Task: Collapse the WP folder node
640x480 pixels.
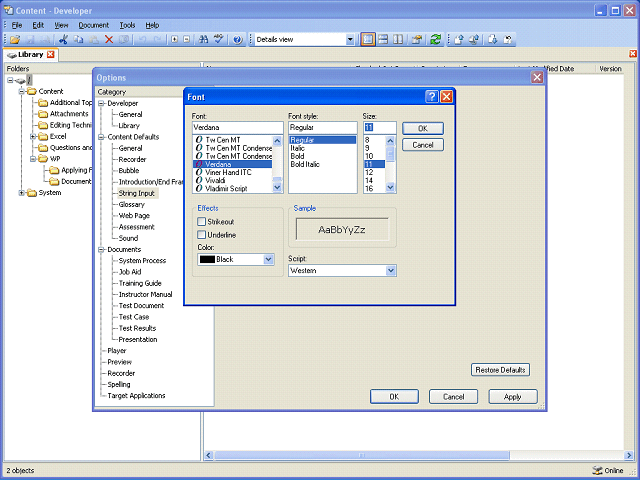Action: click(x=33, y=159)
